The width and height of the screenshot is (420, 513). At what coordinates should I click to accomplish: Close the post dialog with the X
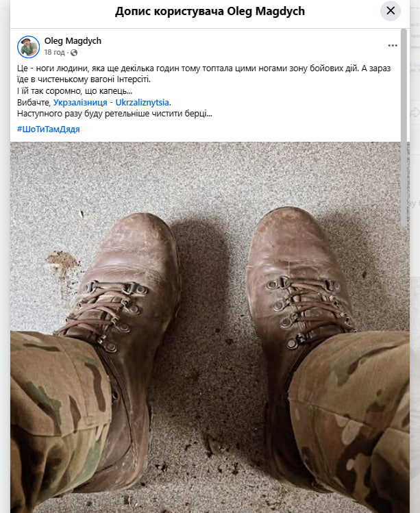(391, 11)
